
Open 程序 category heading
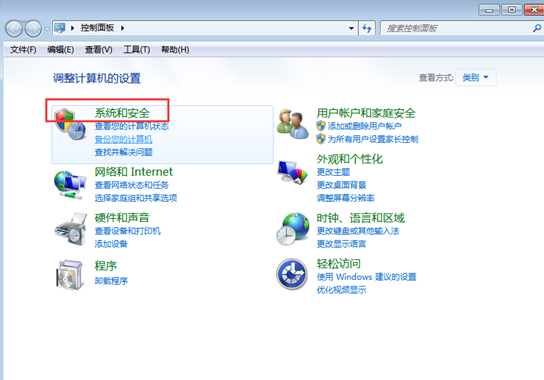pyautogui.click(x=106, y=266)
